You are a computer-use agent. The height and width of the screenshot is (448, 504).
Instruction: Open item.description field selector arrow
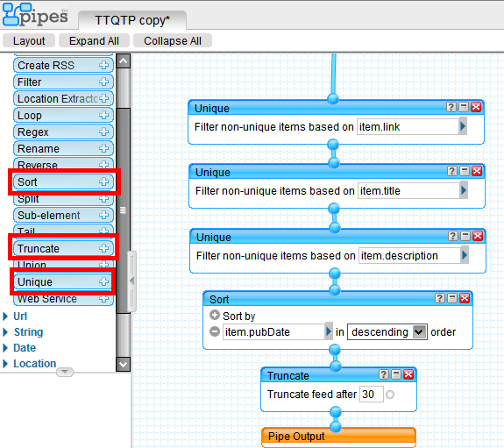[465, 255]
